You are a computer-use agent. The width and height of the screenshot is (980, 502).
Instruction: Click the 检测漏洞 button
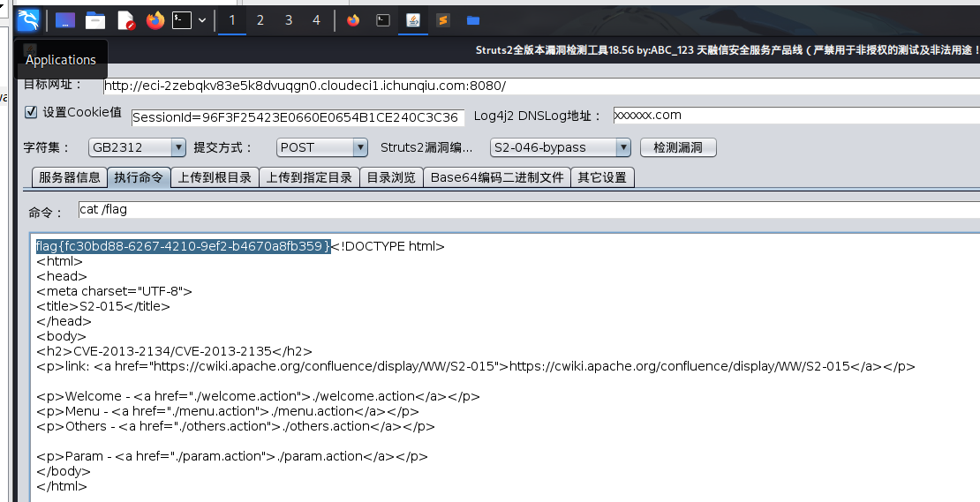pos(678,147)
